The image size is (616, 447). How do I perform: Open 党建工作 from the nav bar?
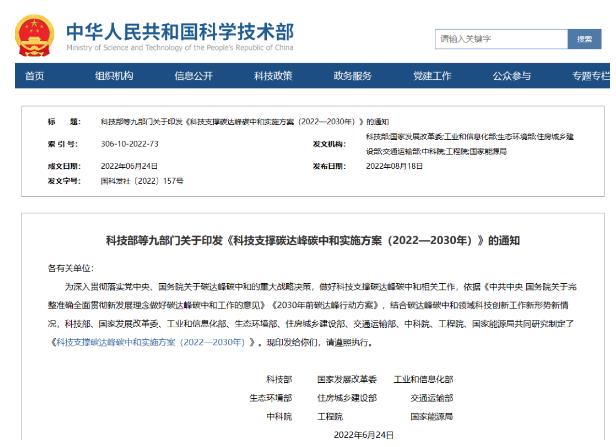click(x=432, y=76)
